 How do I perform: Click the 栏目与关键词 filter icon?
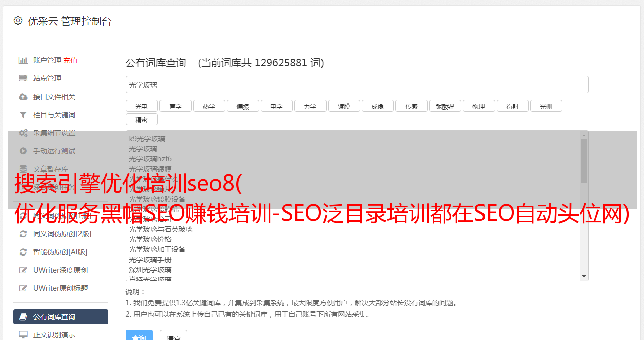click(x=23, y=115)
